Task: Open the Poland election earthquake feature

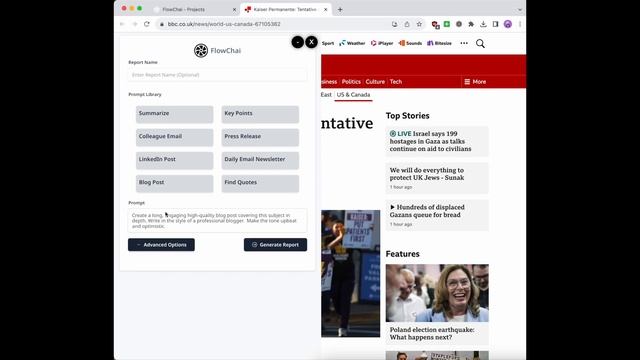Action: pyautogui.click(x=432, y=333)
